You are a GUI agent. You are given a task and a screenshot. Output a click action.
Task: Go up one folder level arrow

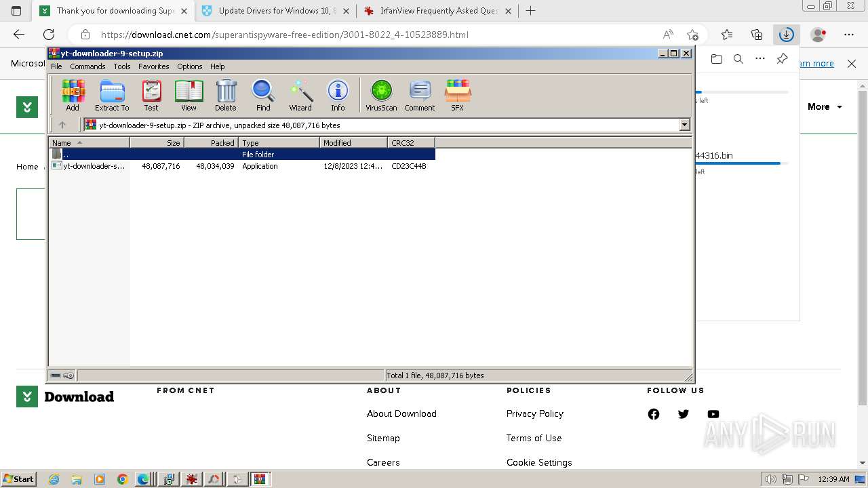pos(62,125)
